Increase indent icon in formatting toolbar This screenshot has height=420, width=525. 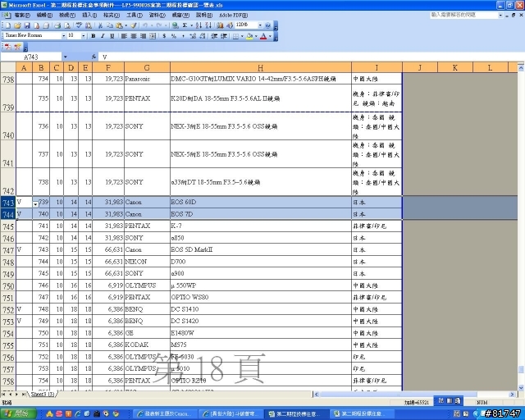[x=224, y=36]
